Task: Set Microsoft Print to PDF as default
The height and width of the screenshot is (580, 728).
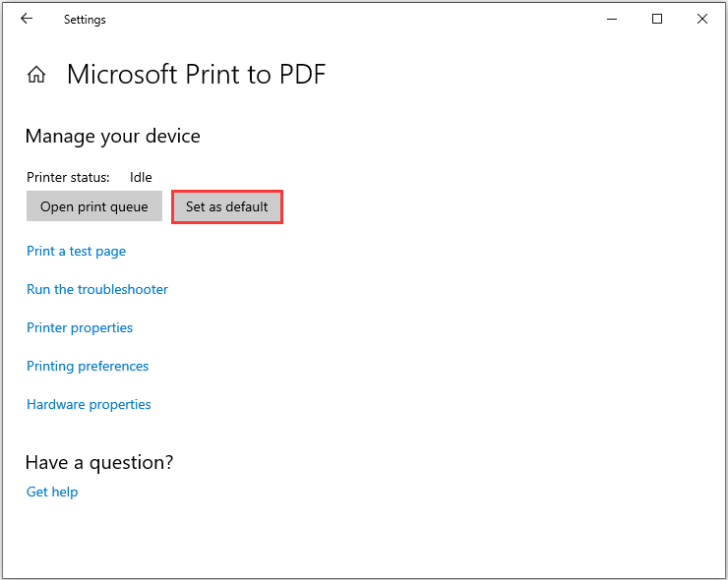Action: pyautogui.click(x=227, y=206)
